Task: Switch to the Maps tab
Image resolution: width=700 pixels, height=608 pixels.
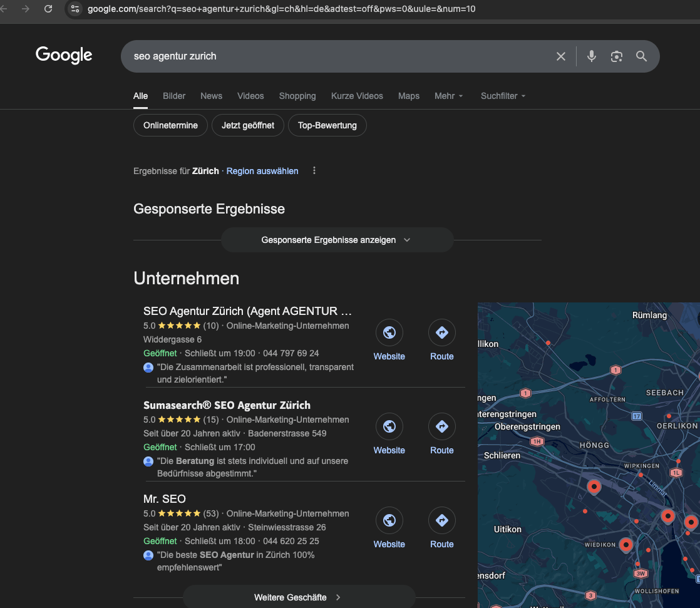Action: (409, 96)
